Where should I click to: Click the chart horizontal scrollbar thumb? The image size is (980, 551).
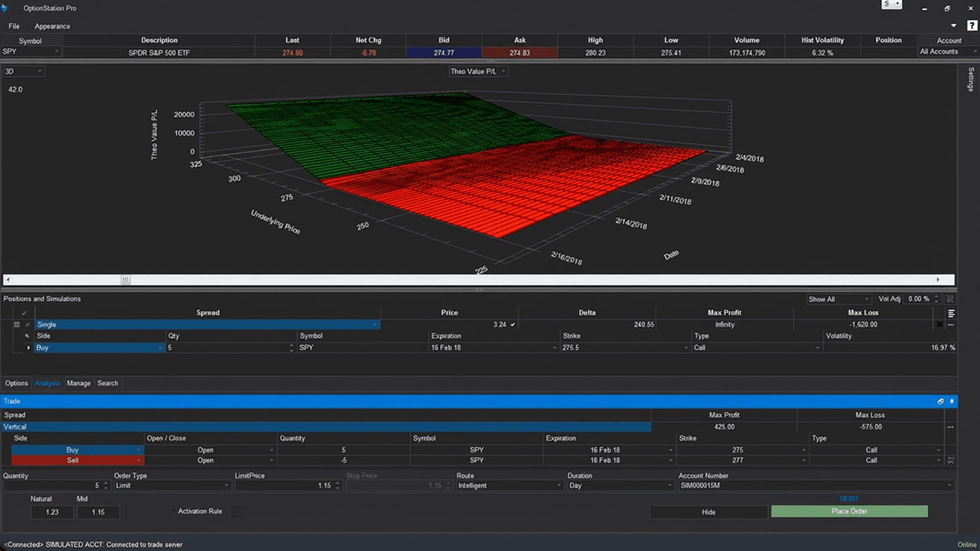point(126,280)
